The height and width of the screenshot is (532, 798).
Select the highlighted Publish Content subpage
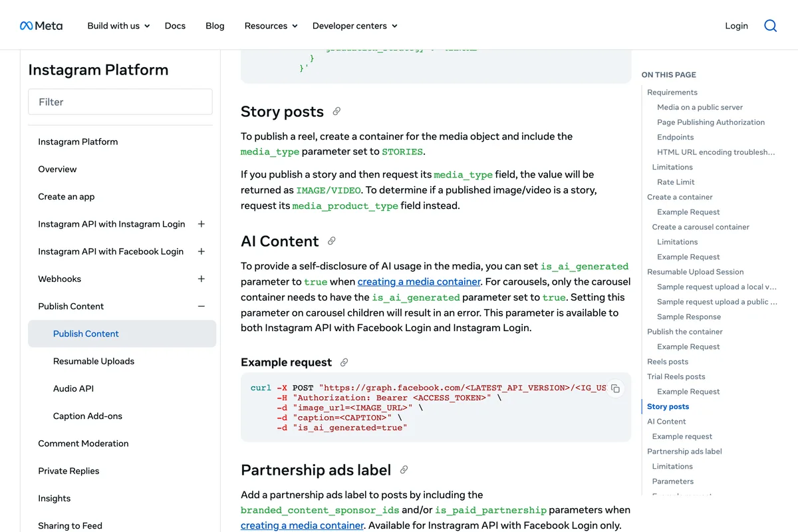pos(122,334)
